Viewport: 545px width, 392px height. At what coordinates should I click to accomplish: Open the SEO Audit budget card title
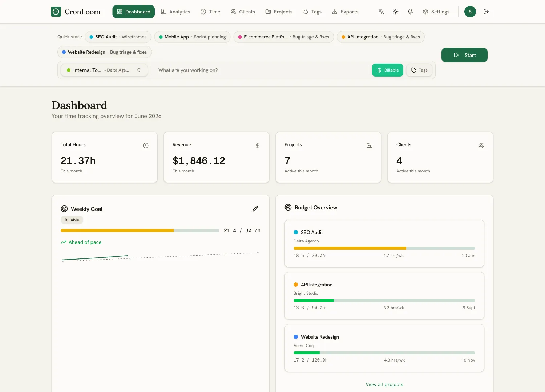point(312,232)
